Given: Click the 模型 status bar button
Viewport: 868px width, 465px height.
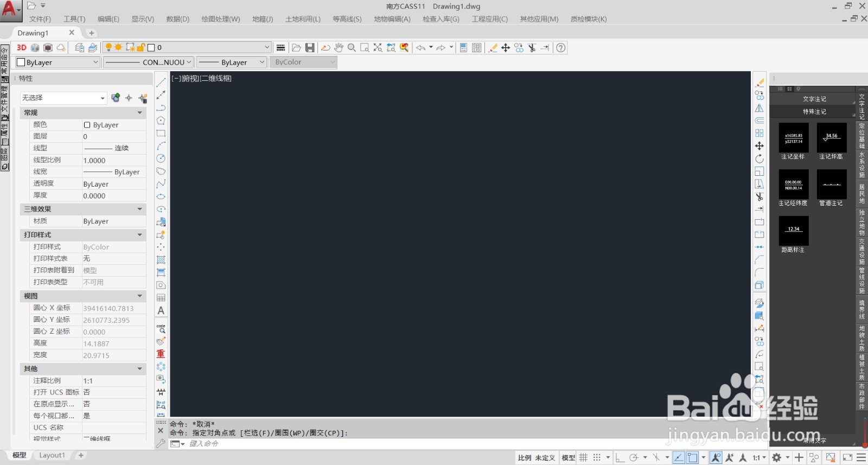Looking at the screenshot, I should click(x=568, y=458).
